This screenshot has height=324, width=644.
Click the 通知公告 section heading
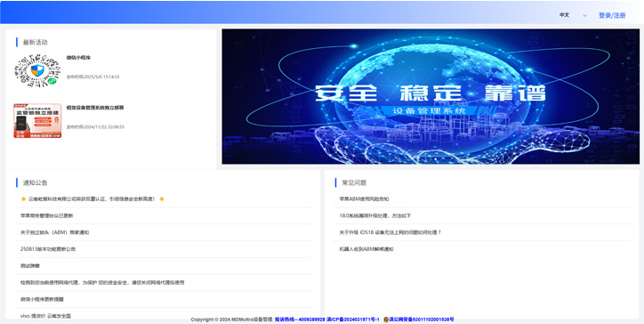tap(36, 183)
